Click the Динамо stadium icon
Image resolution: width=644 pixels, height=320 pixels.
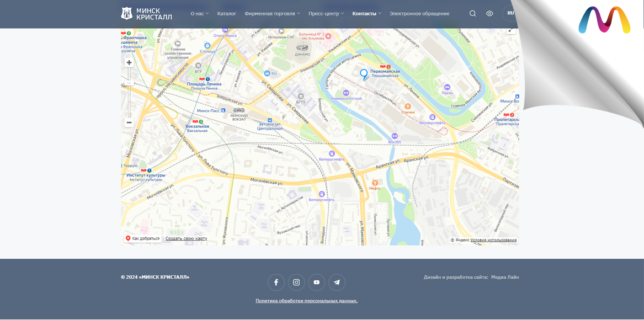[x=303, y=46]
